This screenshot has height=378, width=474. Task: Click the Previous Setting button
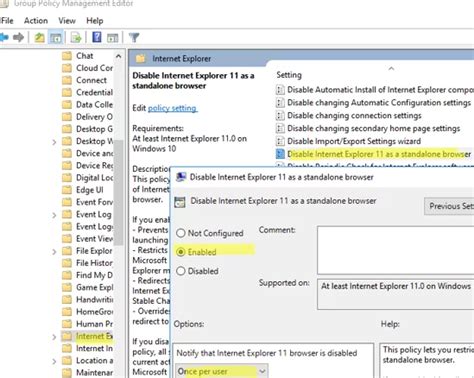tap(449, 206)
